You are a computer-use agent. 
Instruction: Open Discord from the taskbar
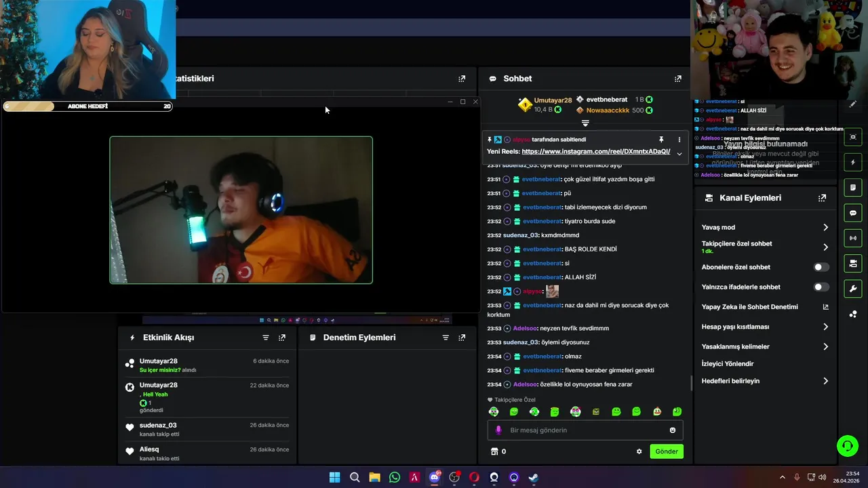(x=435, y=477)
